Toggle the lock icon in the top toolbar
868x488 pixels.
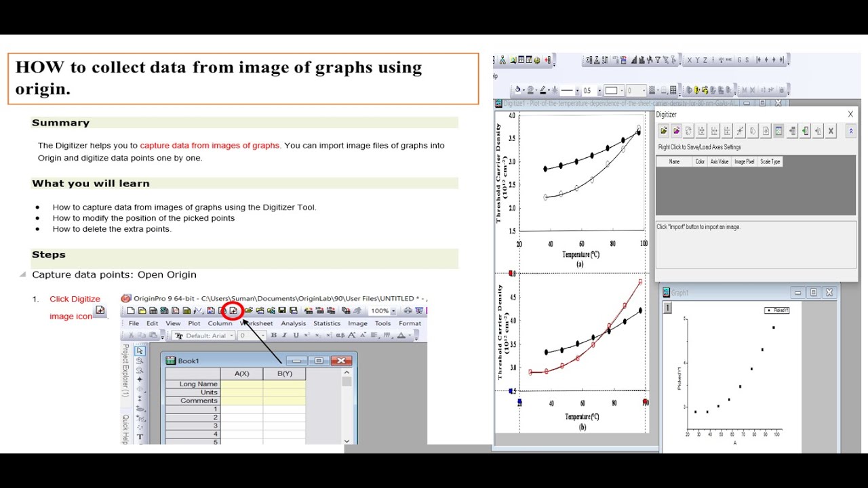coord(781,90)
